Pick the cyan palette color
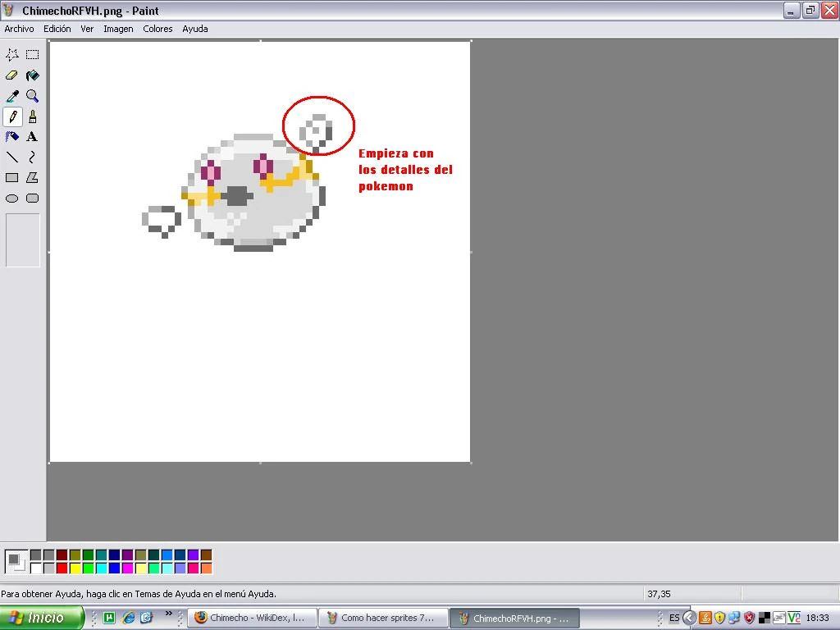Screen dimensions: 840x630 pos(101,568)
